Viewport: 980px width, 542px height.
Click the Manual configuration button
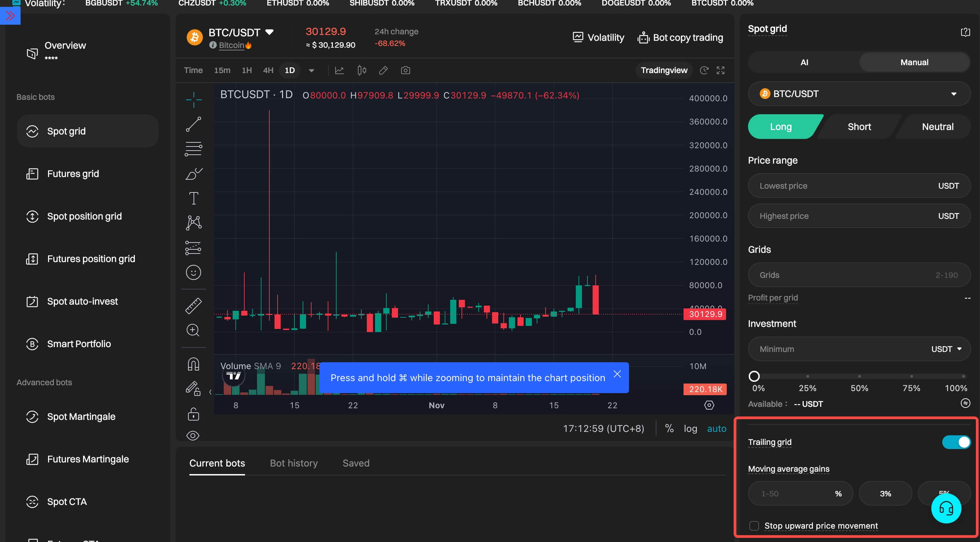coord(914,61)
